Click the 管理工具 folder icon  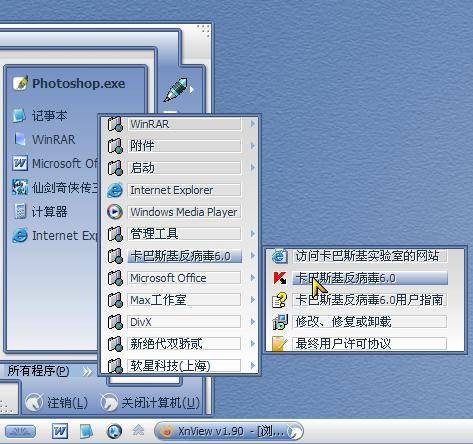click(x=115, y=234)
